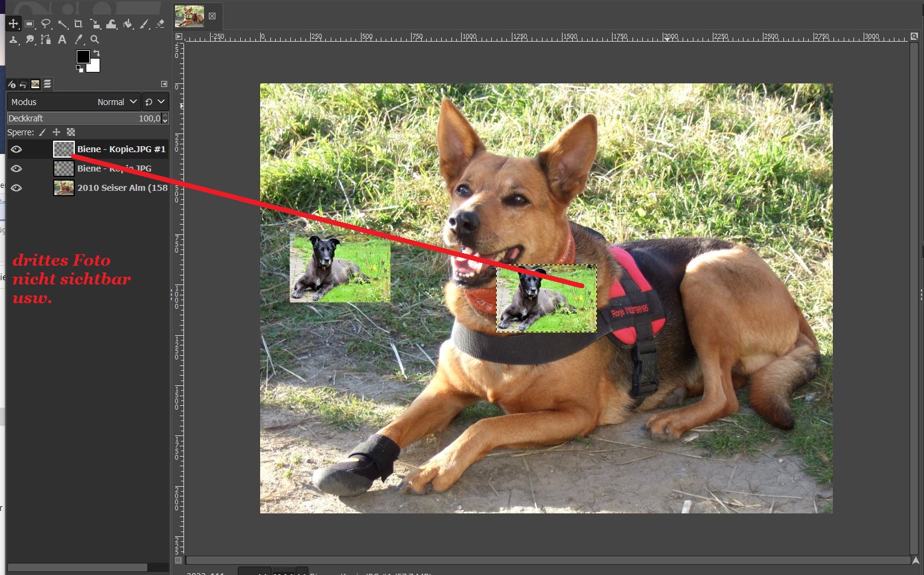Open the Modus Normal dropdown

117,102
